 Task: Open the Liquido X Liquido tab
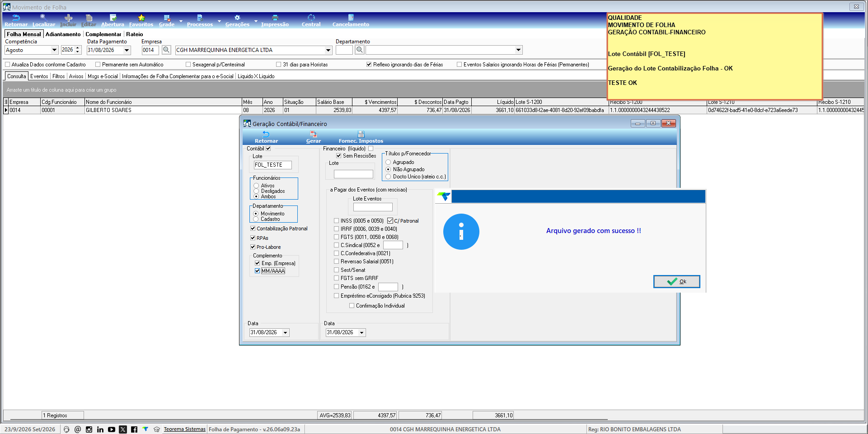click(x=256, y=76)
